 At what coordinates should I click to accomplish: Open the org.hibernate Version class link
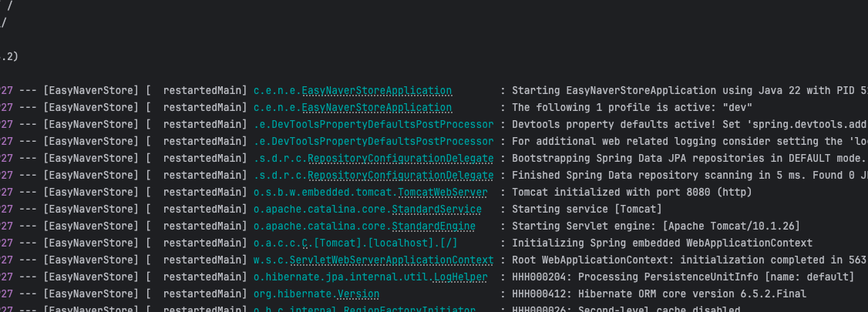(358, 294)
